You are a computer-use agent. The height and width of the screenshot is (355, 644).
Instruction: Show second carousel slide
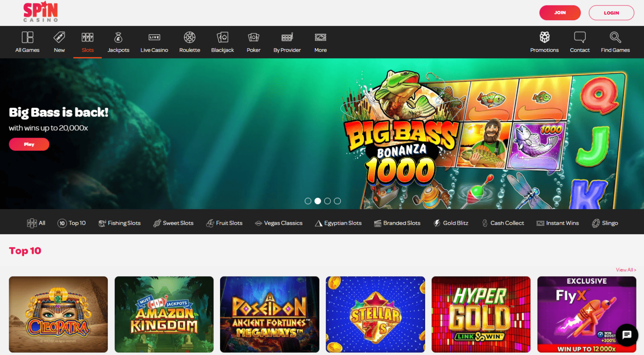(317, 201)
